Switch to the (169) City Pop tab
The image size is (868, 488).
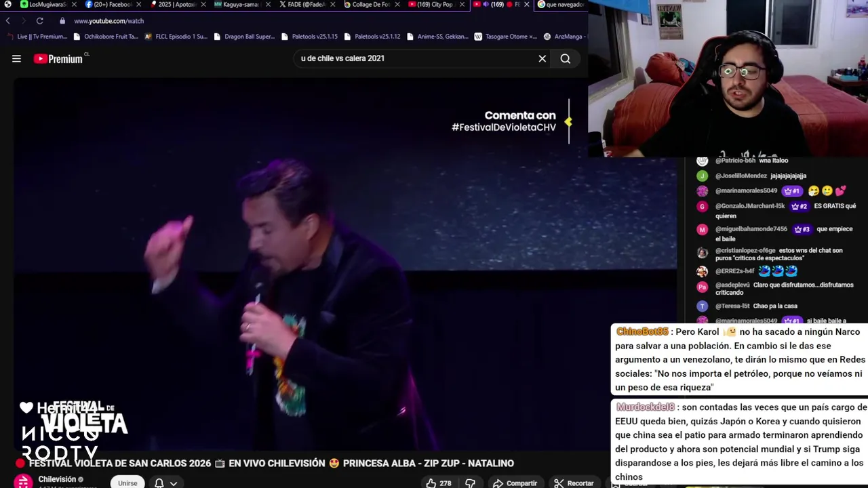(x=431, y=5)
